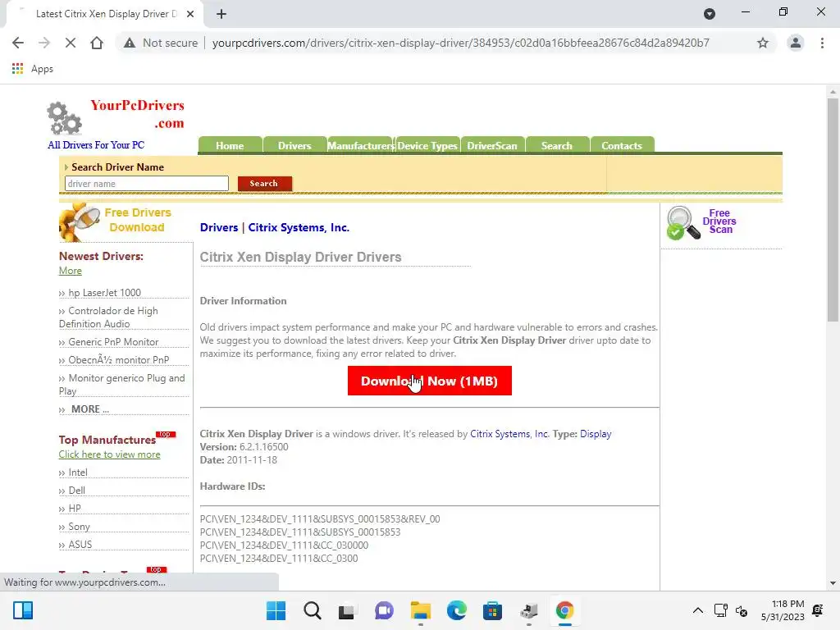The width and height of the screenshot is (840, 630).
Task: Open the Drivers navigation tab
Action: pos(294,146)
